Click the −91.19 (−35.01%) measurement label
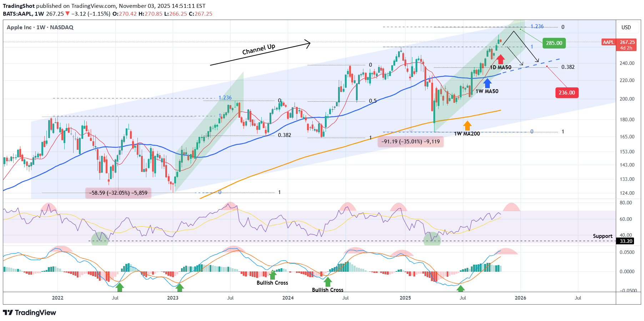This screenshot has height=321, width=644. (411, 142)
